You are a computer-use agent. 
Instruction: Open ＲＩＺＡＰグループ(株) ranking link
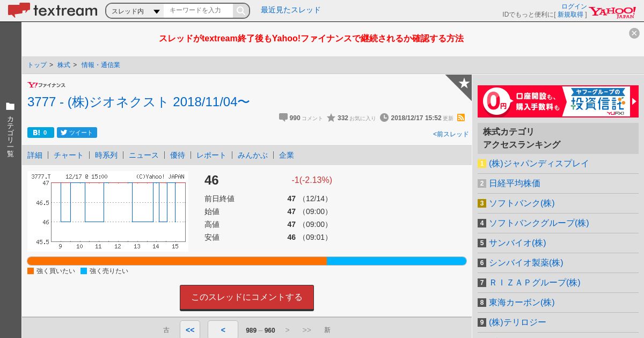[535, 283]
